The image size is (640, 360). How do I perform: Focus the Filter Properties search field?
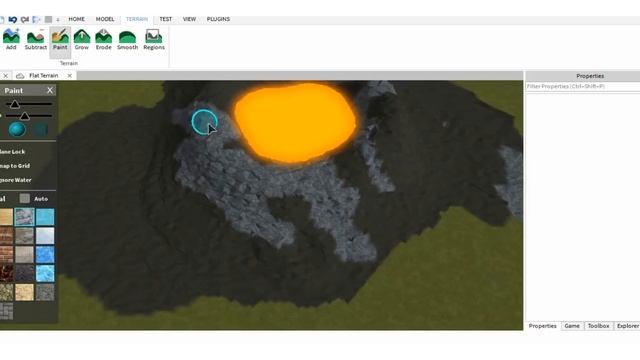(583, 87)
